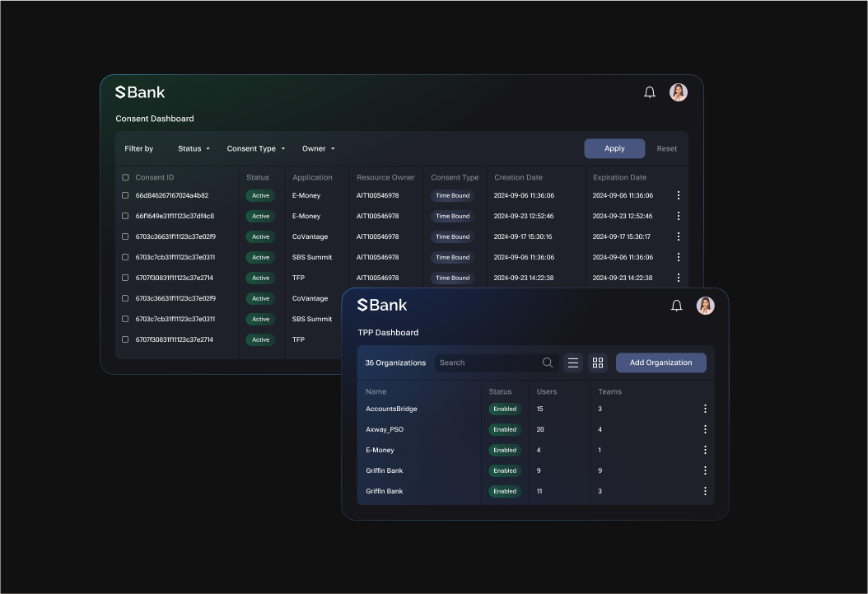Open the Owner filter dropdown
This screenshot has width=868, height=594.
tap(318, 148)
